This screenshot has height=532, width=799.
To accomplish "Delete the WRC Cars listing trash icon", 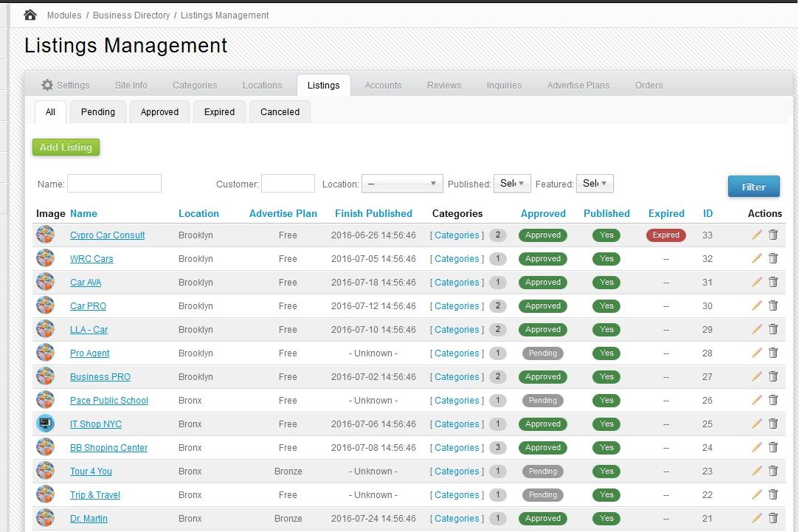I will pyautogui.click(x=773, y=258).
